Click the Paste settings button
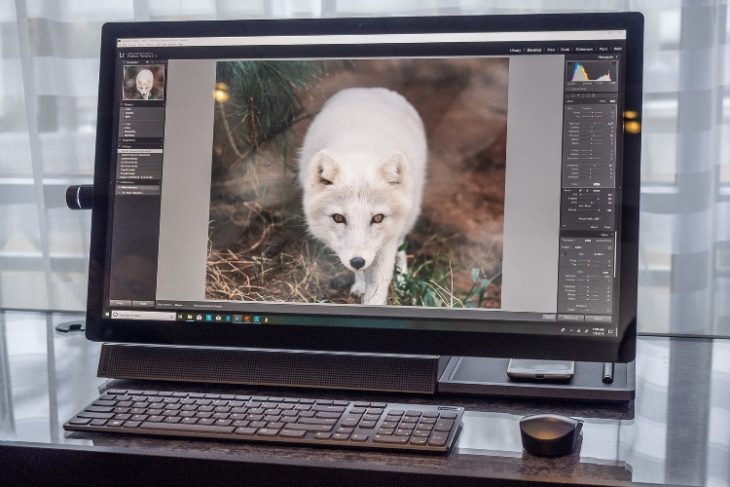 pyautogui.click(x=143, y=304)
